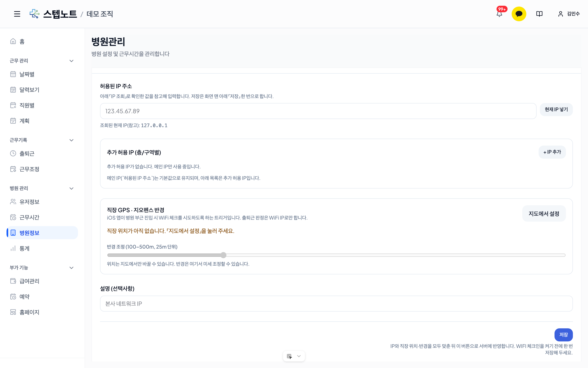Click the 현재 IP 넣기 button
Screen dimensions: 588x368
coord(556,110)
